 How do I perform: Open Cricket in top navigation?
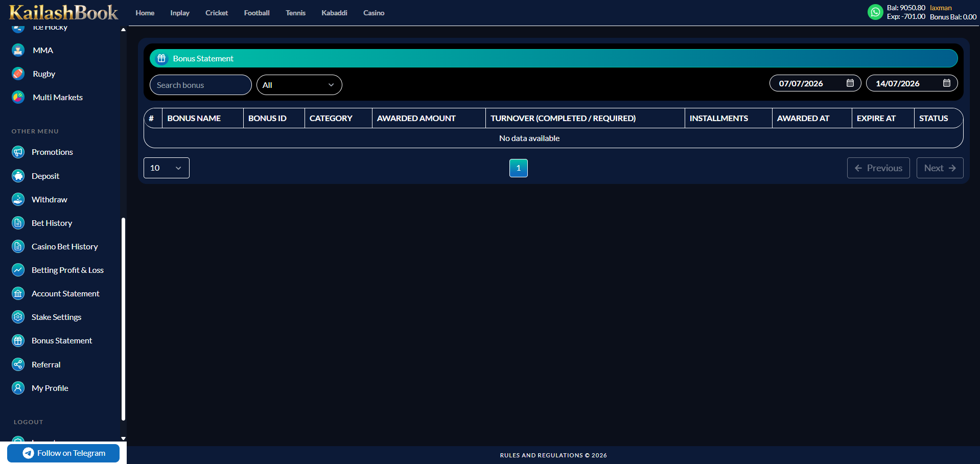point(217,13)
